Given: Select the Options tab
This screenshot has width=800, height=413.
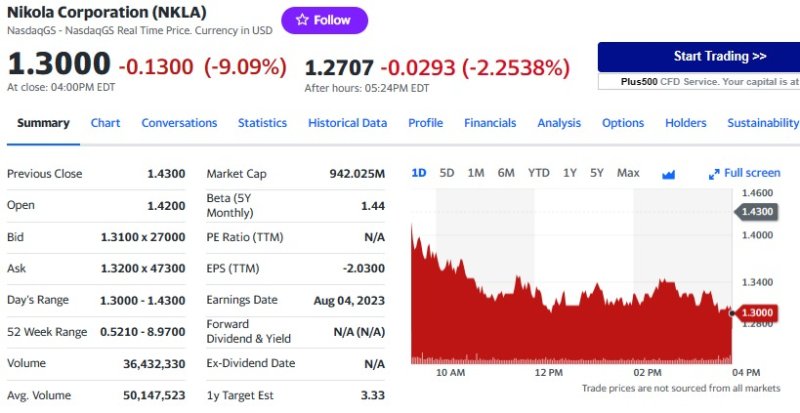Looking at the screenshot, I should [x=622, y=123].
